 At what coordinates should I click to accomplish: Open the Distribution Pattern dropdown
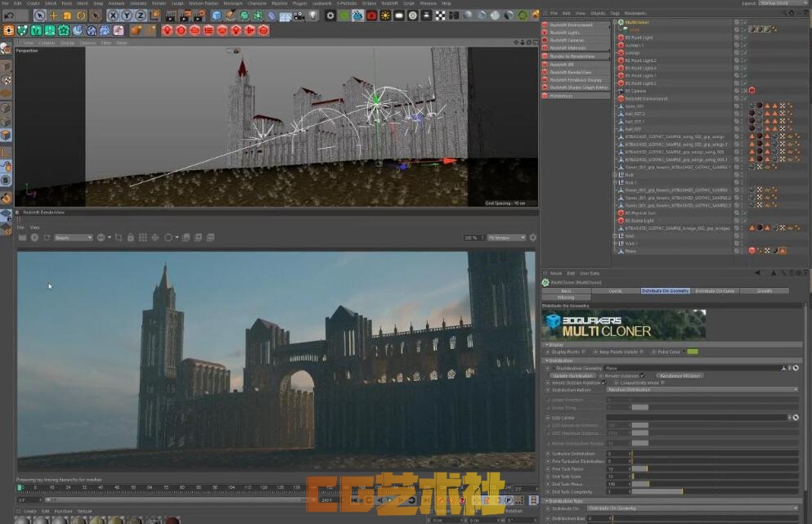[702, 390]
